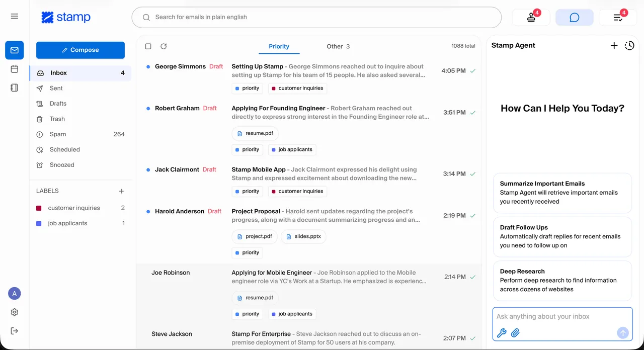Click the Compose button
The width and height of the screenshot is (644, 350).
click(80, 50)
